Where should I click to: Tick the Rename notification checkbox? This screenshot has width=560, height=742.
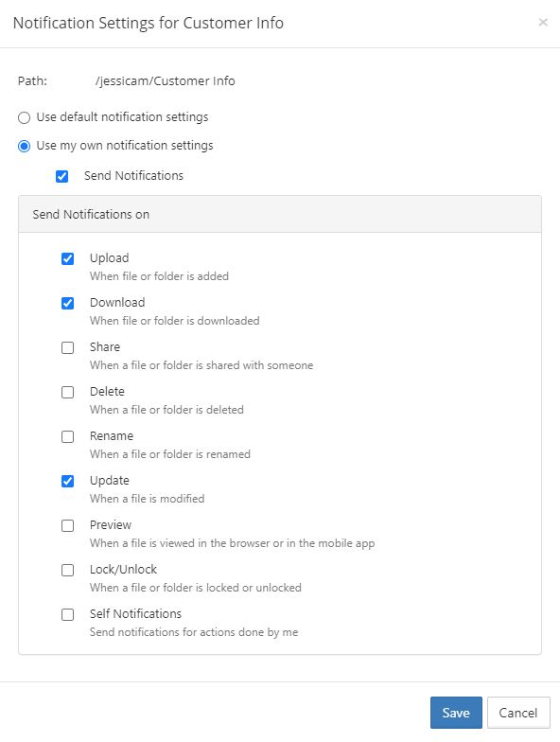(68, 436)
